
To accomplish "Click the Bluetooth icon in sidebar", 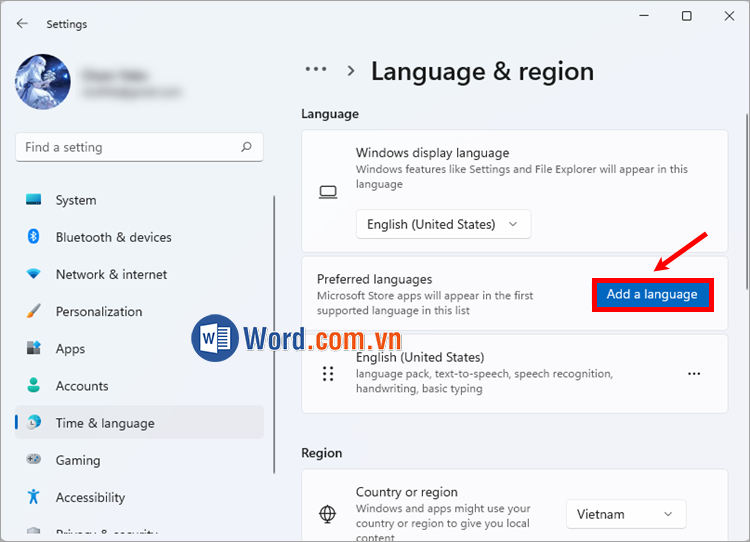I will pyautogui.click(x=33, y=236).
